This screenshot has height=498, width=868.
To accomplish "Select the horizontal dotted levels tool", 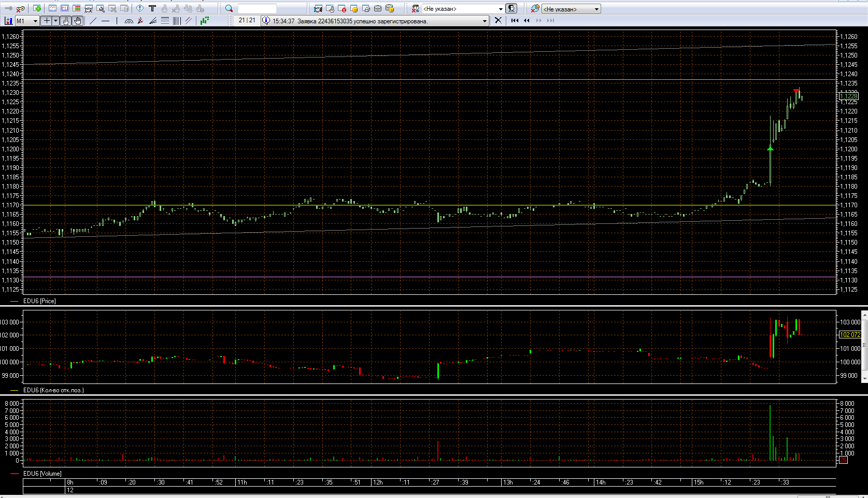I will pyautogui.click(x=165, y=21).
